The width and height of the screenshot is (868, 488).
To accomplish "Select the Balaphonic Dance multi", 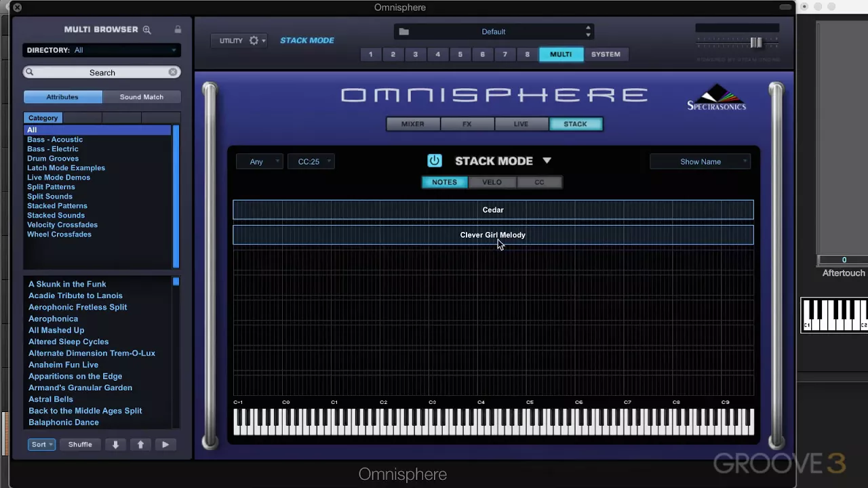I will pos(64,422).
